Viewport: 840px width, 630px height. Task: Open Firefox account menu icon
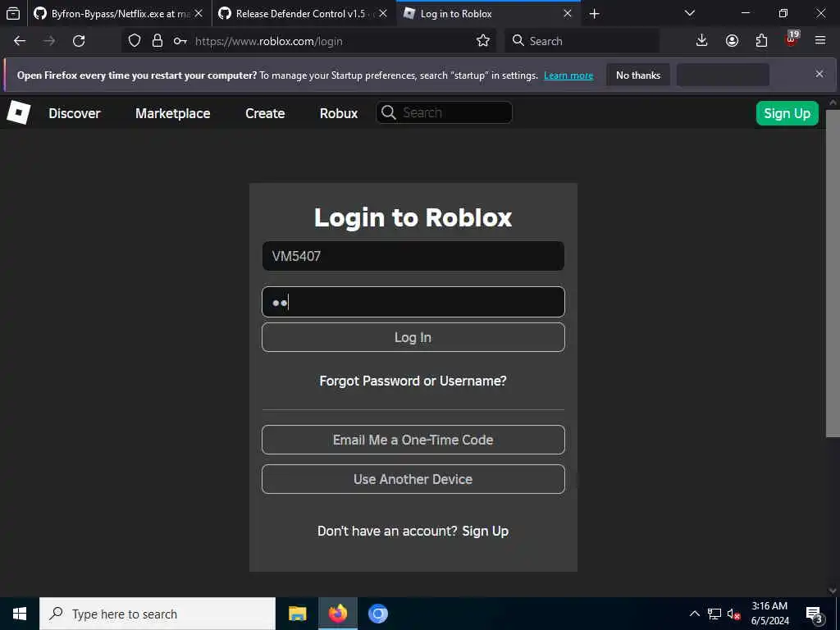(732, 41)
